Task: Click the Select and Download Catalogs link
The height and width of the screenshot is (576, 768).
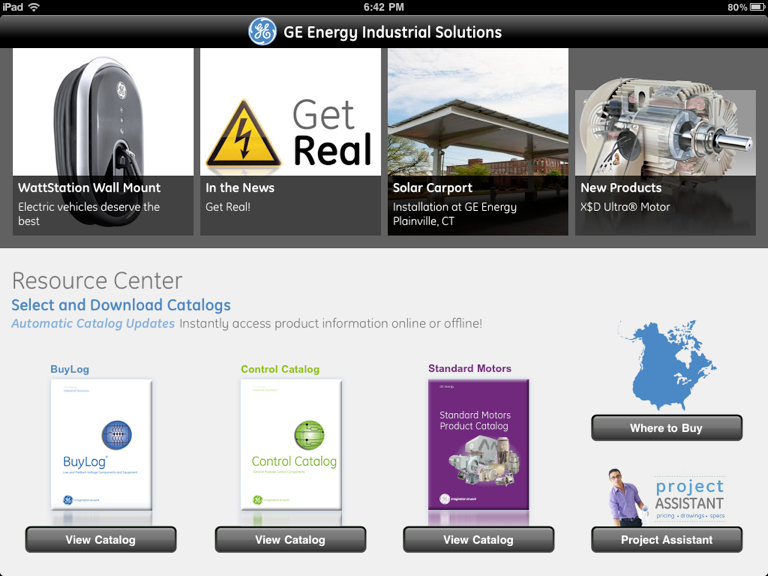Action: pyautogui.click(x=121, y=305)
